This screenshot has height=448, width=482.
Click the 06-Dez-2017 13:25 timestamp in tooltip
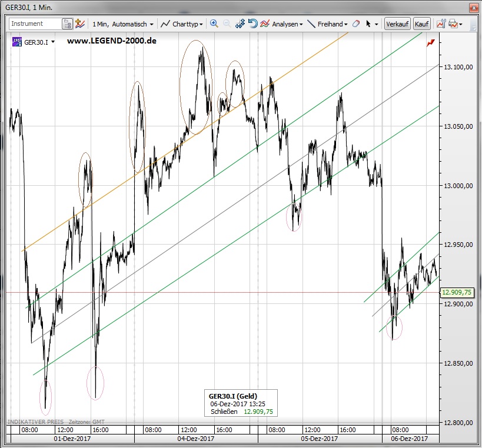coord(238,404)
